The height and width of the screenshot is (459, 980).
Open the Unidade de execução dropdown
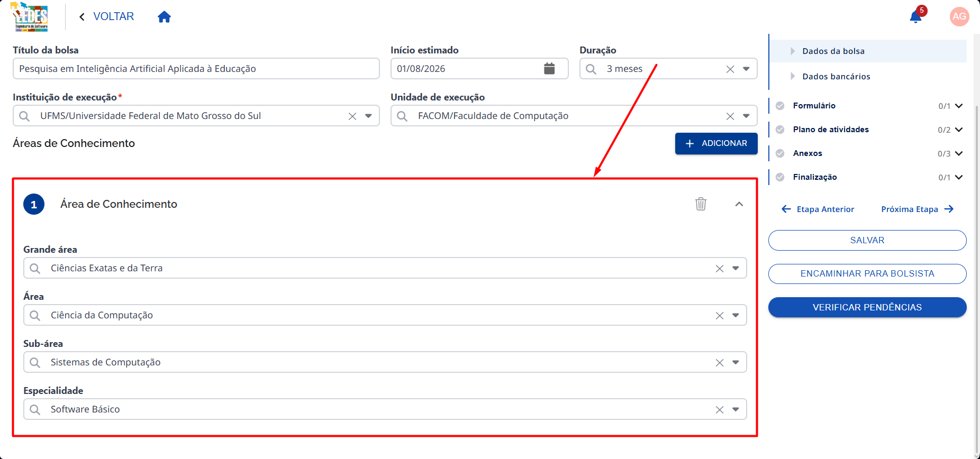[746, 116]
